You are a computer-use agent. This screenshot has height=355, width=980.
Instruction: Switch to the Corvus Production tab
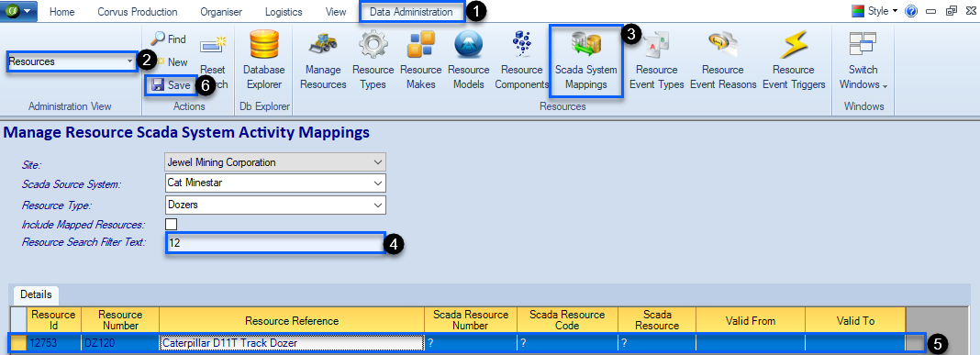pos(137,12)
